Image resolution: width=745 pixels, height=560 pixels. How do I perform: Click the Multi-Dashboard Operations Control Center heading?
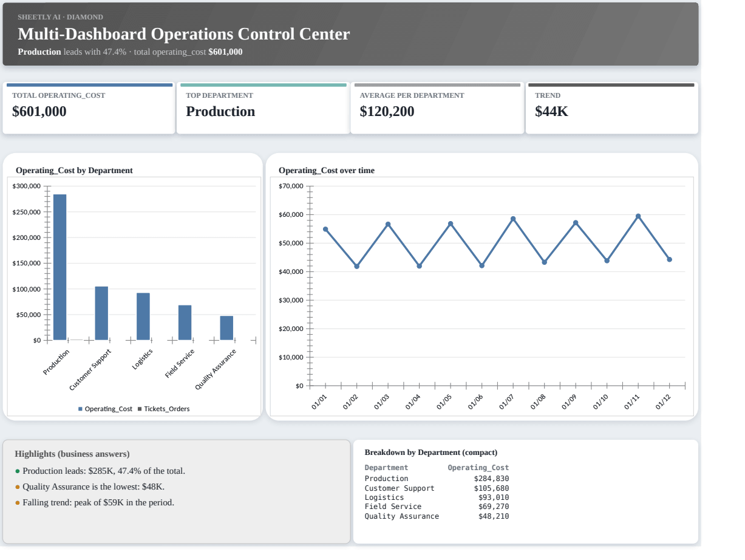pos(184,34)
